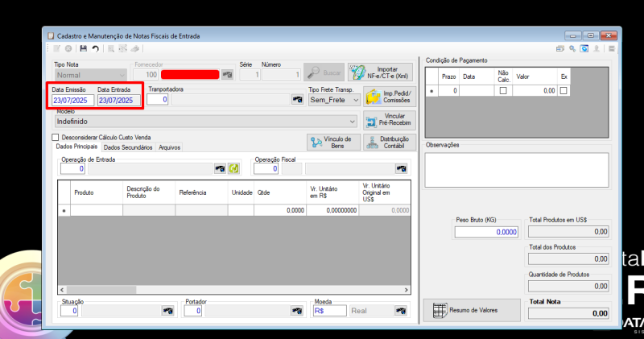Toggle Desconsiderar Cálculo Custo Venda checkbox
This screenshot has height=339, width=644.
(x=56, y=137)
